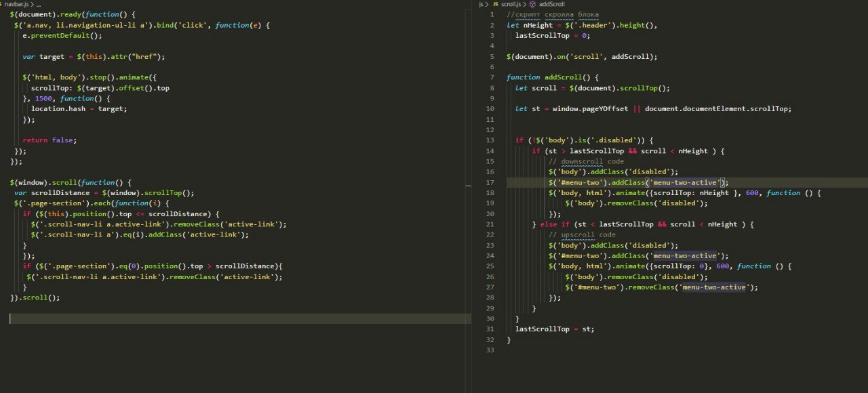Open the ellipsis breadcrumb after navbar.js
The width and height of the screenshot is (868, 393).
point(39,4)
